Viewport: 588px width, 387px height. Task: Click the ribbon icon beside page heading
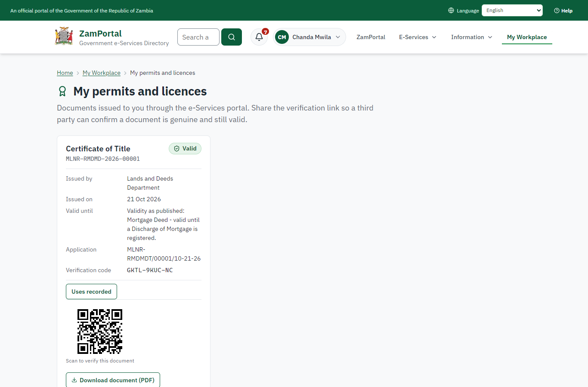click(x=62, y=91)
